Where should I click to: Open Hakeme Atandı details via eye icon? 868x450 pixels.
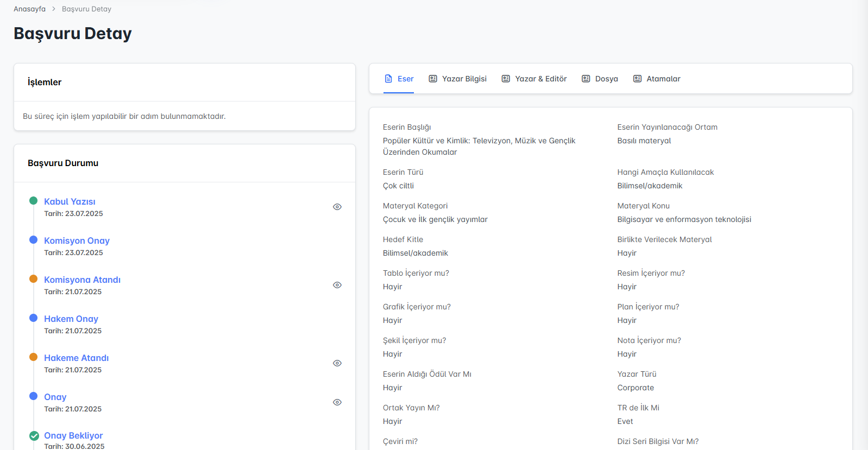tap(337, 363)
